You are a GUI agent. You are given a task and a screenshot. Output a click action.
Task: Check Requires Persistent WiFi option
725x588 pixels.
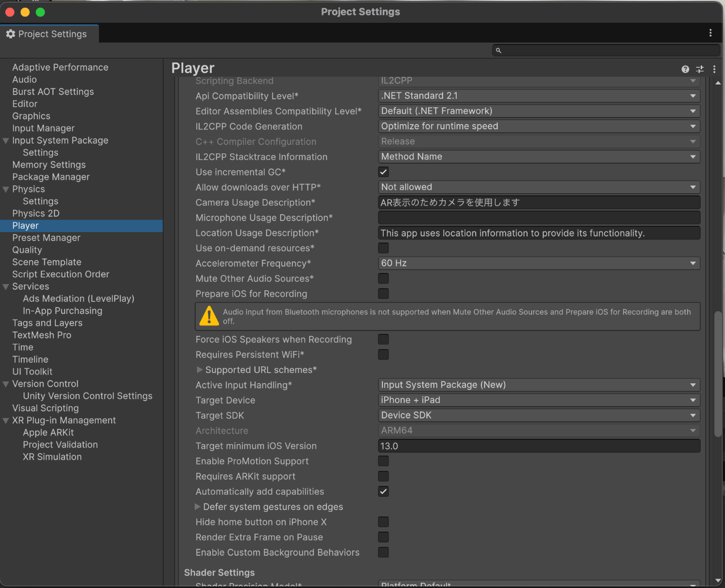[x=383, y=354]
